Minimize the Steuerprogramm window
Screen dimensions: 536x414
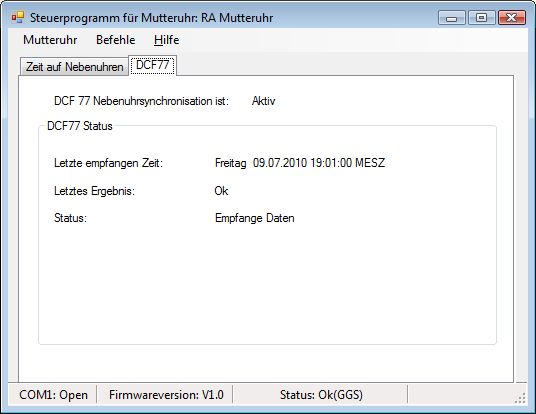point(451,17)
